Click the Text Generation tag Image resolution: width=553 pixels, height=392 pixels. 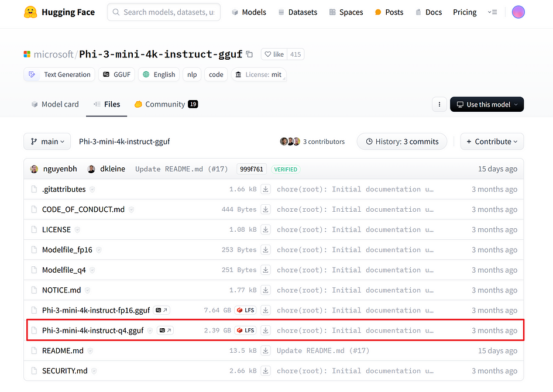coord(59,74)
